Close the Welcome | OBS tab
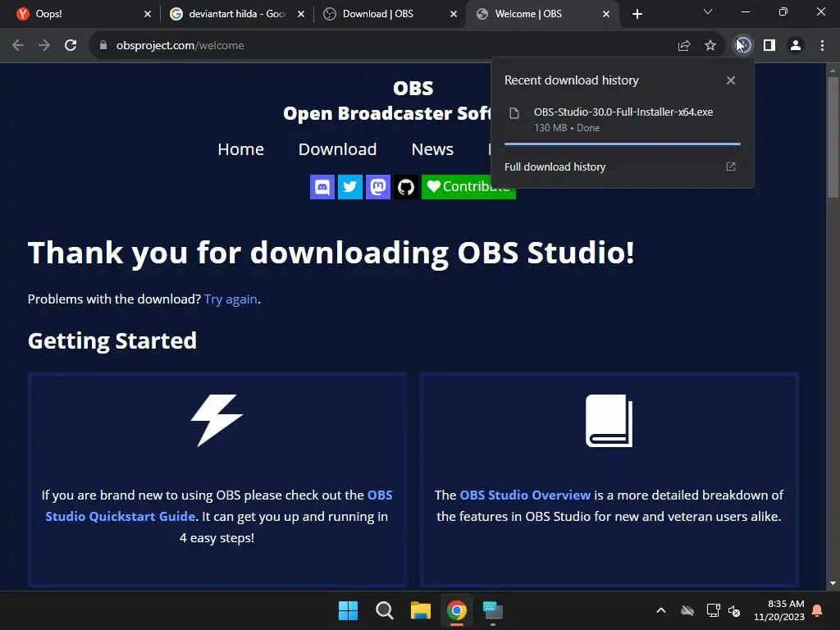Screen dimensions: 840x630 [606, 15]
